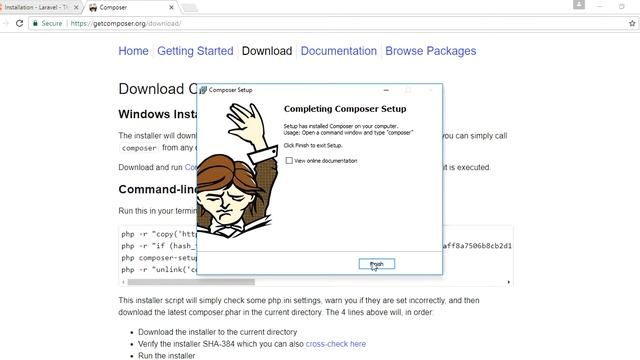Click the Composer favicon on the tab
Viewport: 640px width, 360px height.
pyautogui.click(x=93, y=7)
